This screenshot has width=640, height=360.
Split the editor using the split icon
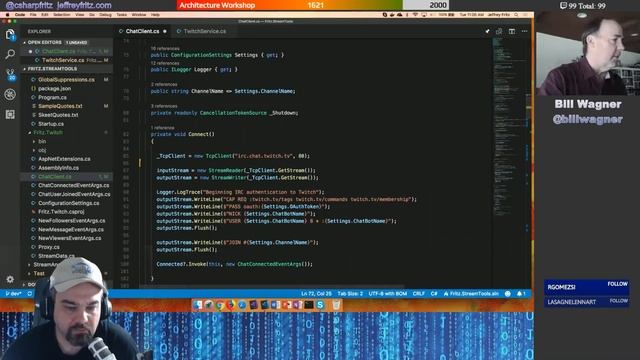(511, 31)
